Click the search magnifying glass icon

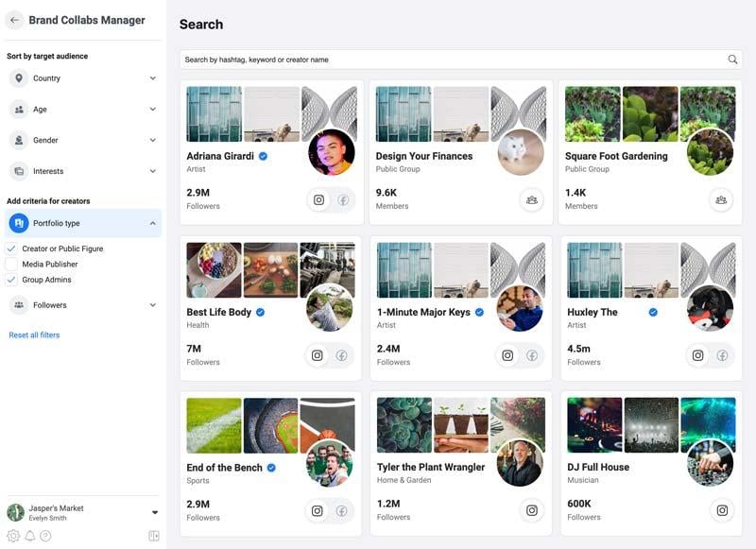click(x=733, y=59)
